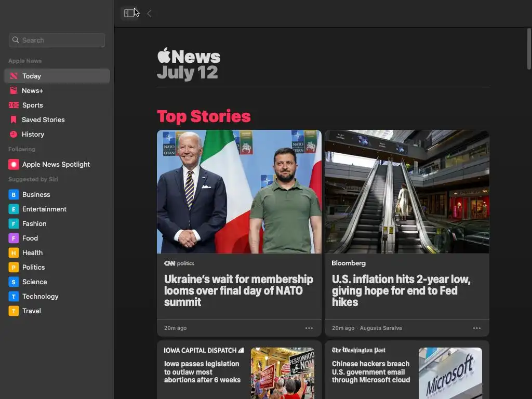This screenshot has height=399, width=532.
Task: Click the July 12 date text
Action: 187,73
